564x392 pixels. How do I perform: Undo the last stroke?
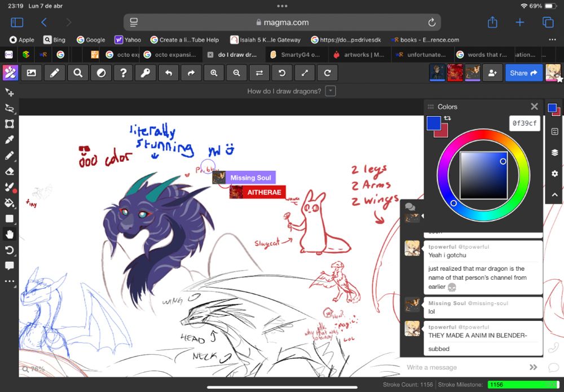point(168,73)
